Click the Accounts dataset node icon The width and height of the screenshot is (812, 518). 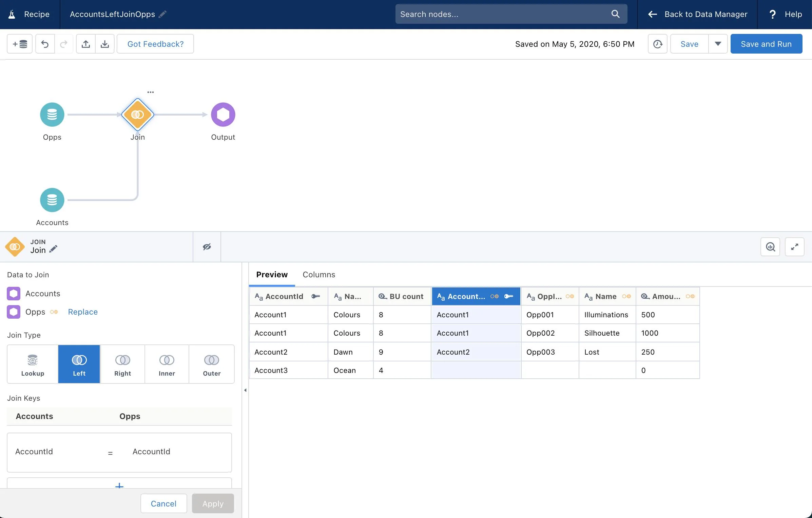point(52,200)
